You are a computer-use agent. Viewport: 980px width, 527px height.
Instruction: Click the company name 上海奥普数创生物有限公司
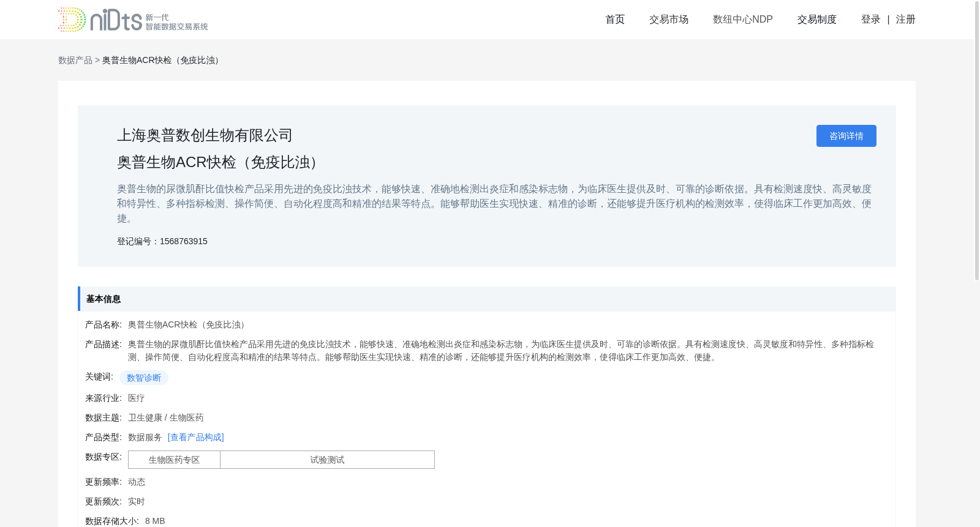pos(205,135)
